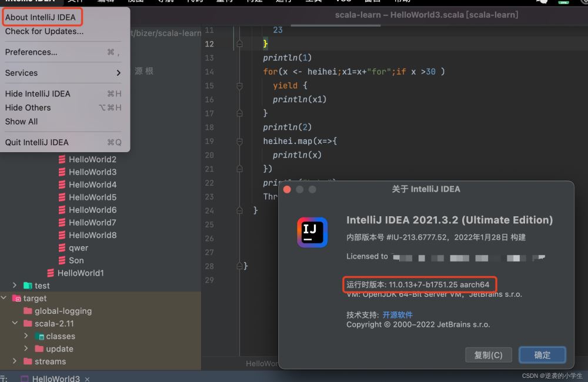The width and height of the screenshot is (588, 382).
Task: Toggle code folding at line 15 yield
Action: (239, 86)
